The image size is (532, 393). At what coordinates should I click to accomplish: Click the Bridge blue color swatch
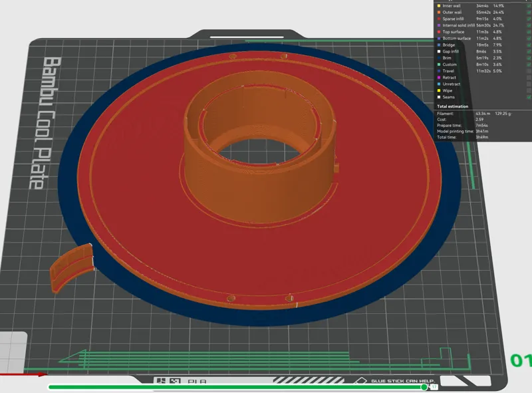point(439,45)
